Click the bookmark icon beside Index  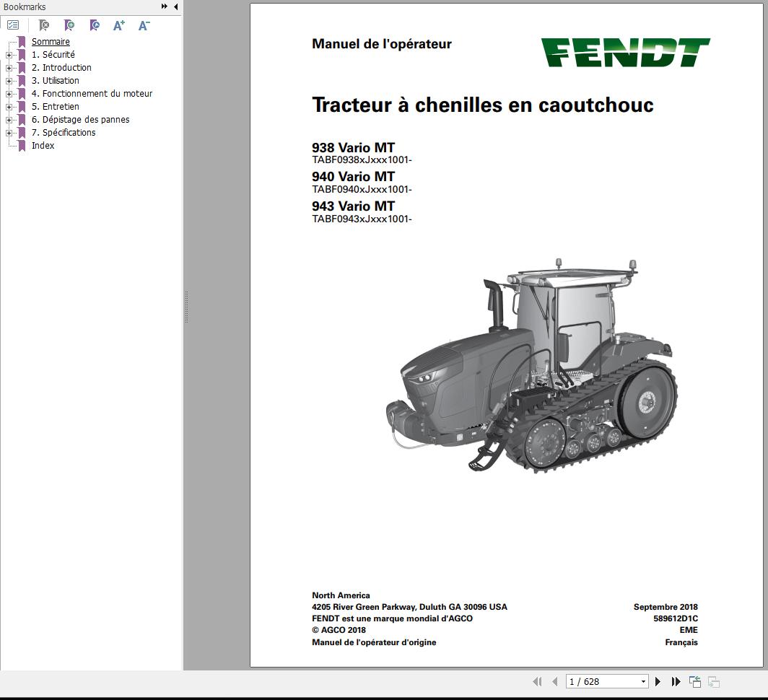pyautogui.click(x=22, y=146)
